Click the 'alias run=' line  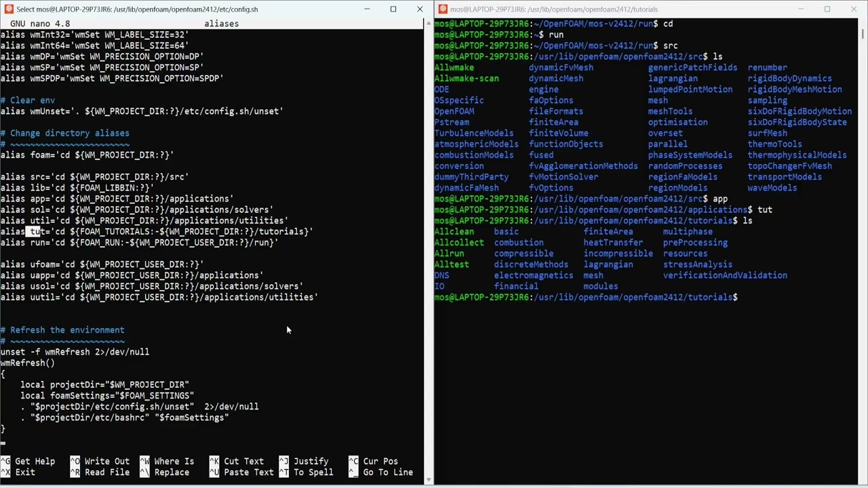click(139, 242)
